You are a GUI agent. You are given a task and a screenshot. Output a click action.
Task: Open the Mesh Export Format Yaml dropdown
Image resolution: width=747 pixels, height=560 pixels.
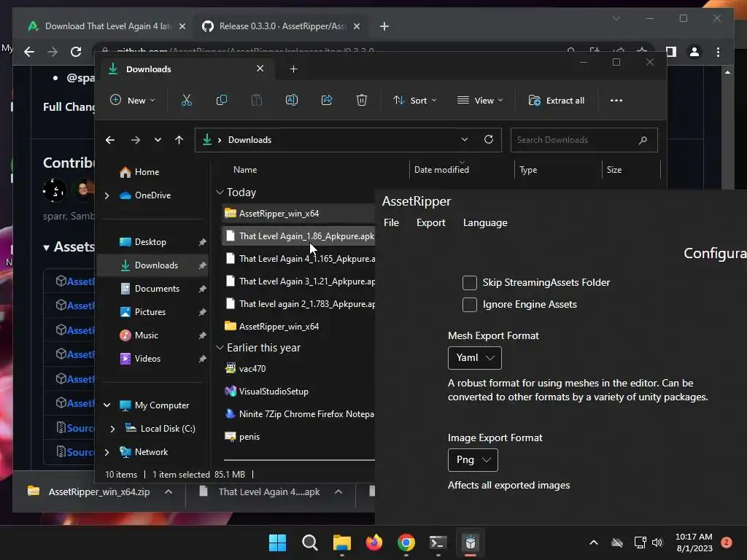474,357
